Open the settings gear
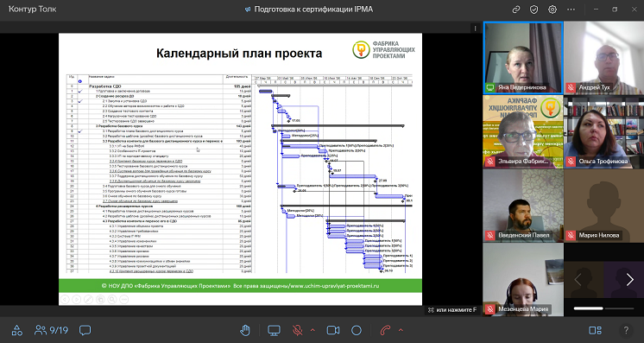644x343 pixels. [552, 10]
